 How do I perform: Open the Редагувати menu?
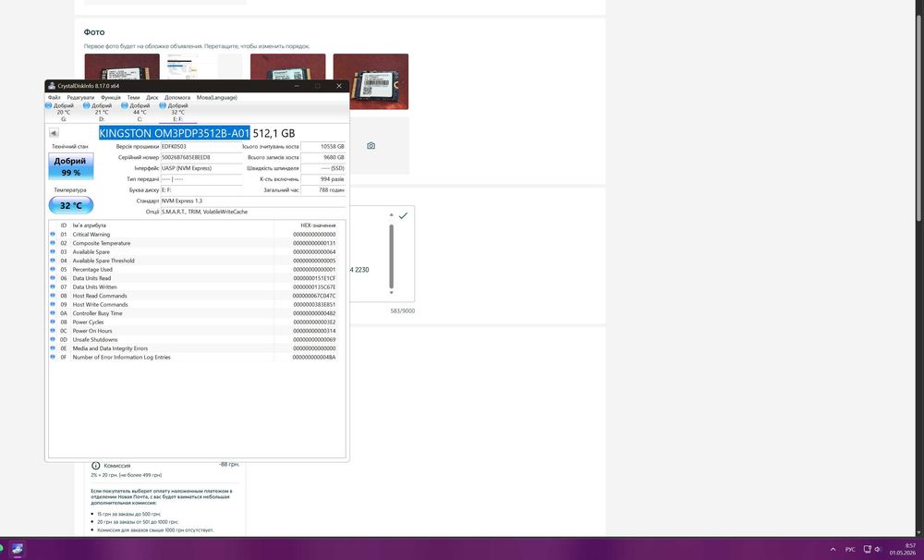click(x=80, y=97)
